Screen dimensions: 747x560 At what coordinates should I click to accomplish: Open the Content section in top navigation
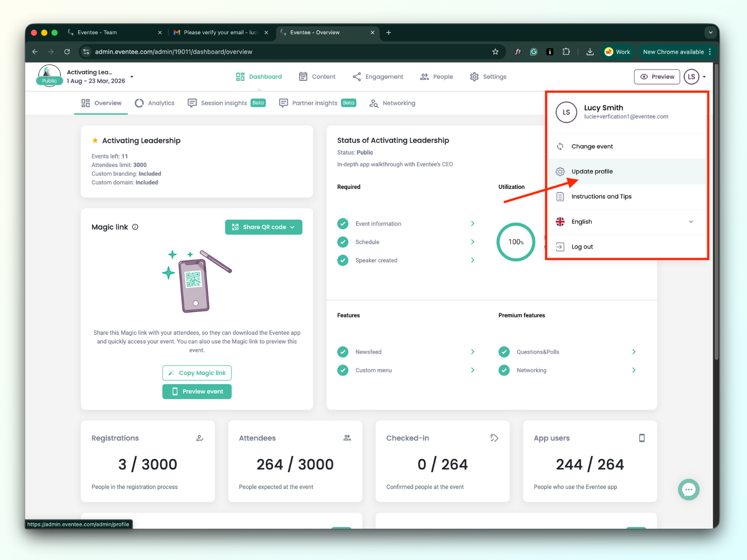pos(317,77)
